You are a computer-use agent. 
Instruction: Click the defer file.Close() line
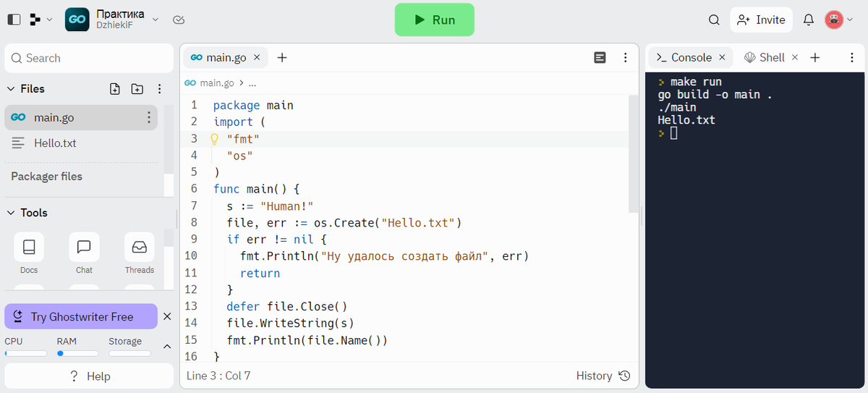(x=287, y=306)
